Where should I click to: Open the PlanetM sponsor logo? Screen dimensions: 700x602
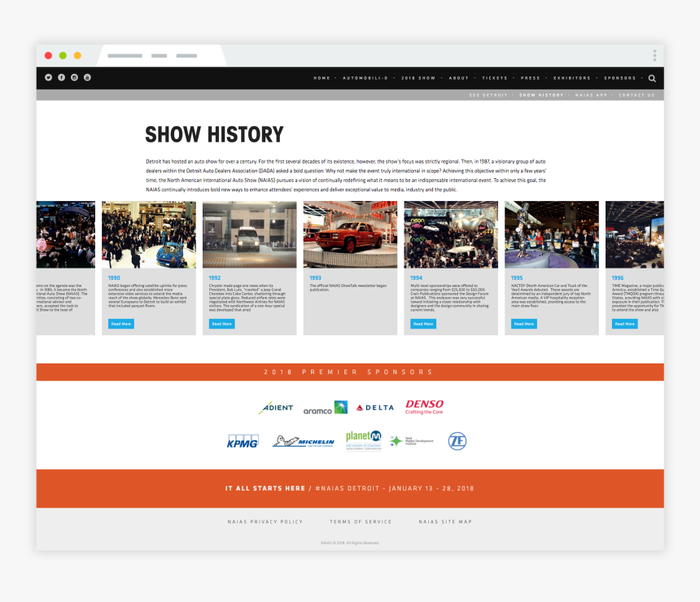point(363,439)
